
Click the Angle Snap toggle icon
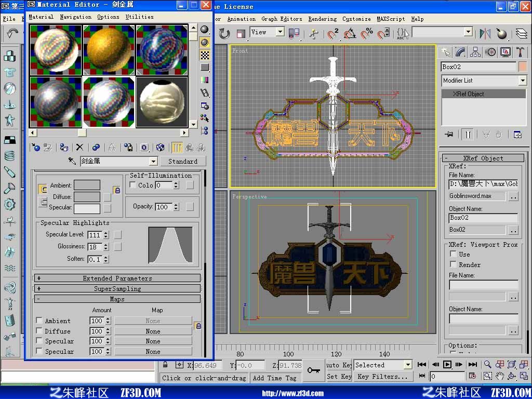(350, 34)
